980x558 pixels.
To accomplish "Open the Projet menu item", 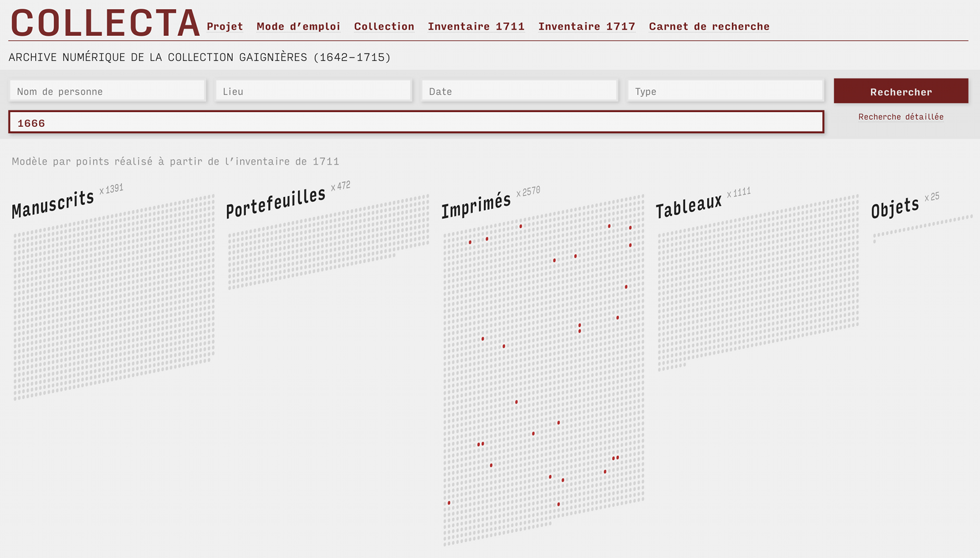I will [225, 26].
